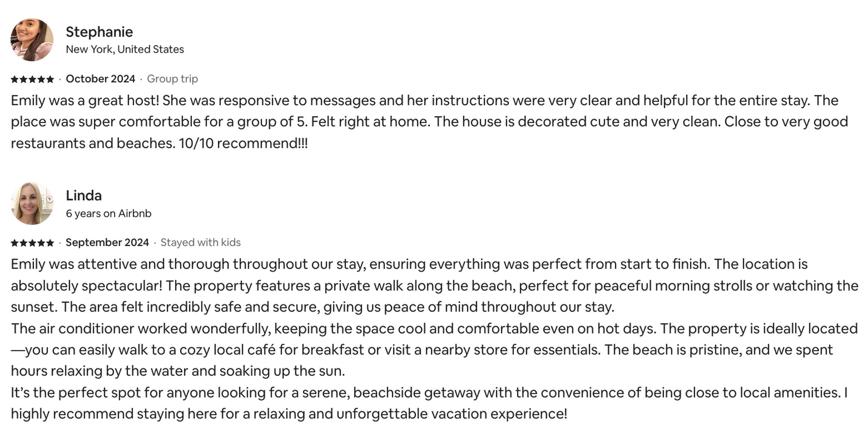Click Linda's paragraph about the air conditioner
This screenshot has width=868, height=433.
point(434,350)
